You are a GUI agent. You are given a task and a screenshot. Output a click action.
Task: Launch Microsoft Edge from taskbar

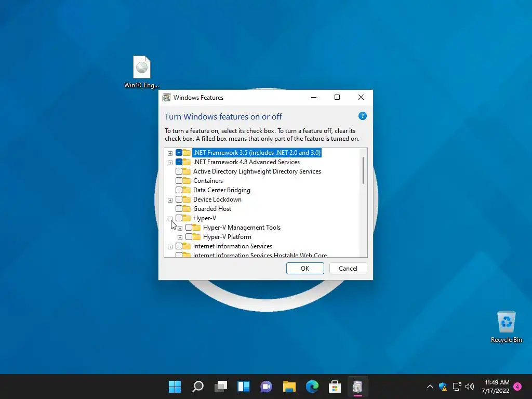pyautogui.click(x=312, y=387)
